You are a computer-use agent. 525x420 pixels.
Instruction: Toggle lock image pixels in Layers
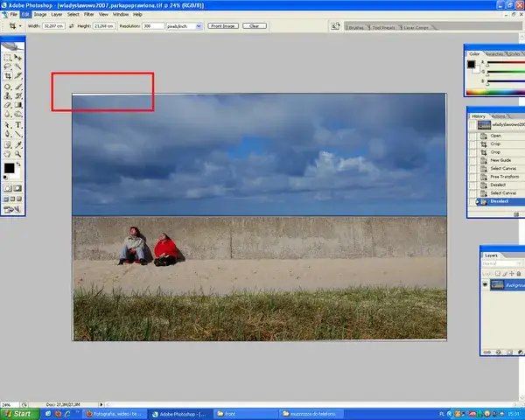click(x=505, y=274)
